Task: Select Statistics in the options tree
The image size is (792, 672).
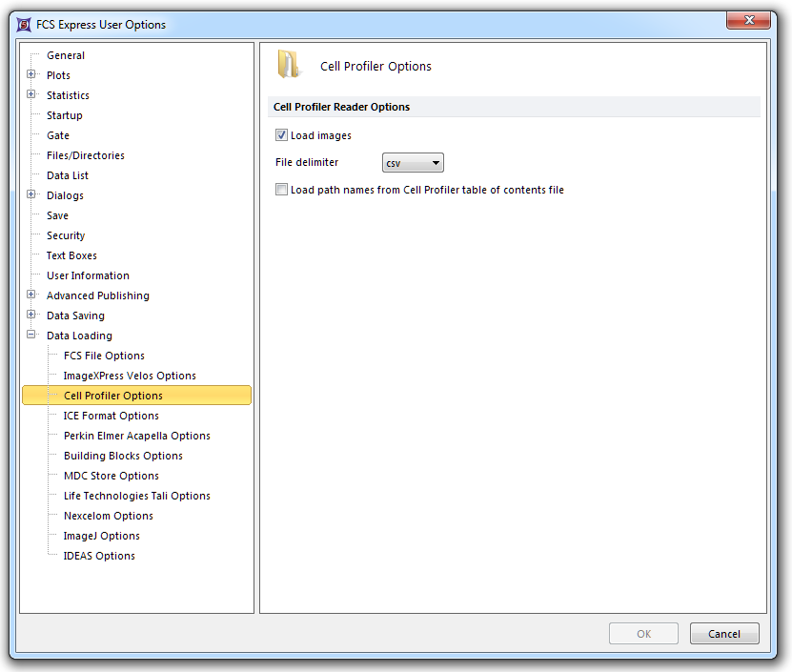Action: point(68,95)
